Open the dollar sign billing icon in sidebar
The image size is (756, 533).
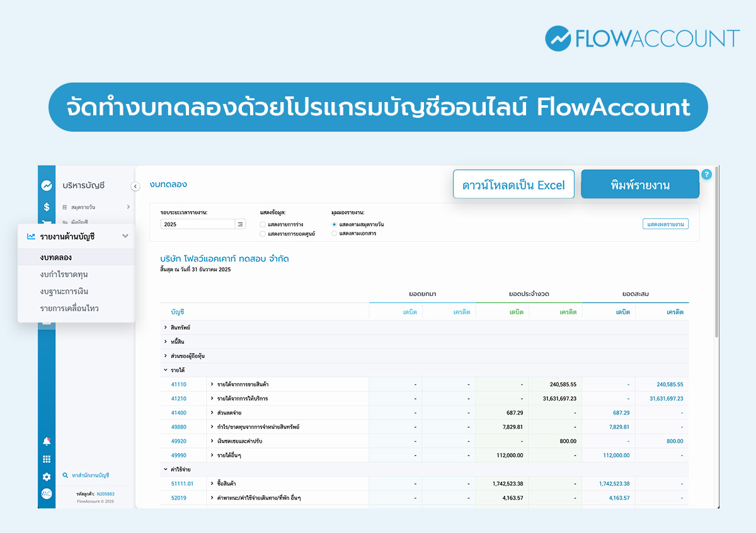tap(46, 206)
